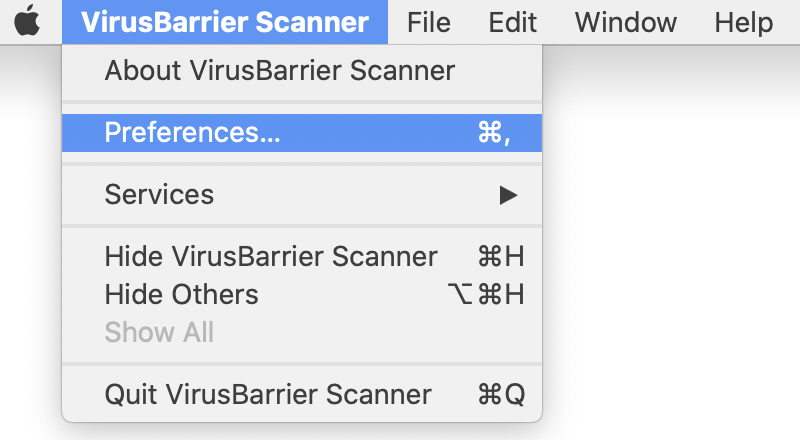Image resolution: width=800 pixels, height=440 pixels.
Task: Click the ⌘, shortcut symbol beside Preferences
Action: point(494,133)
